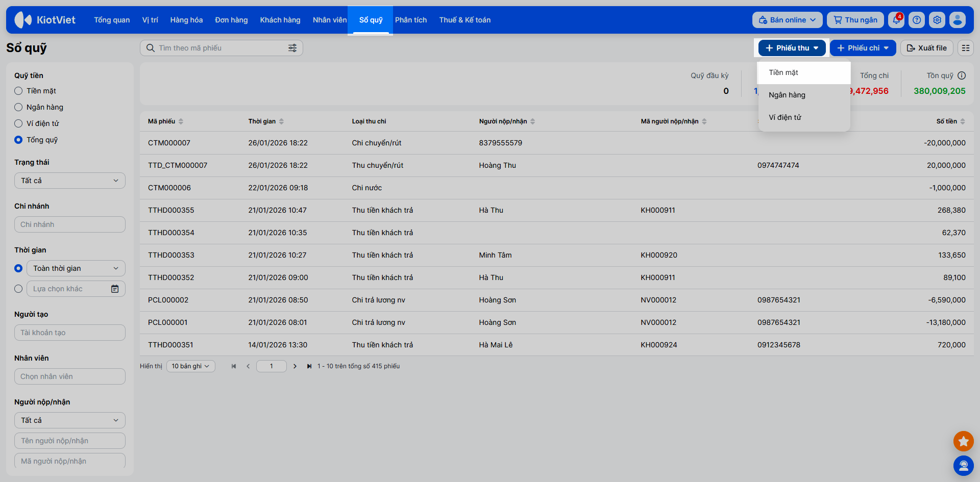The height and width of the screenshot is (482, 980).
Task: Select the Ngân hàng fund radio button
Action: point(18,107)
